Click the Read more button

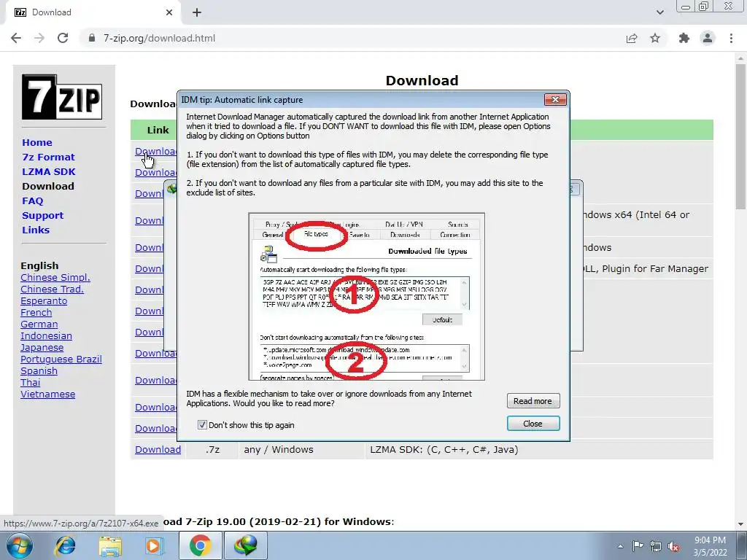533,401
